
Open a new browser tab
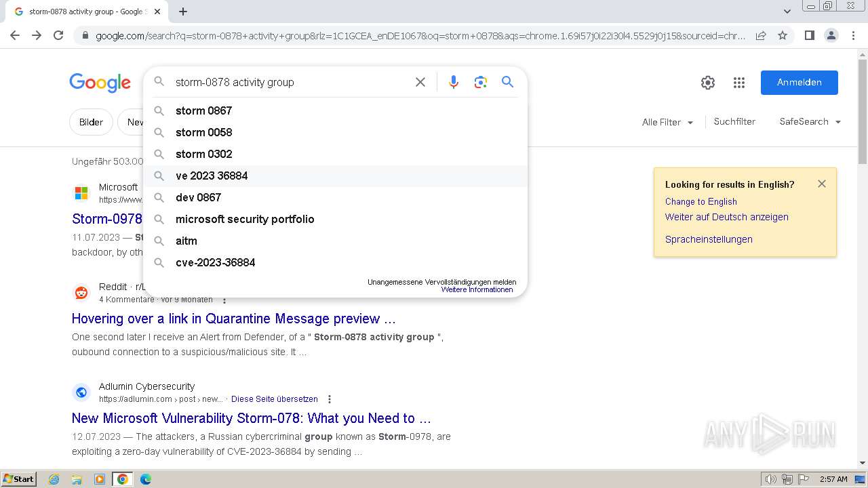coord(183,12)
